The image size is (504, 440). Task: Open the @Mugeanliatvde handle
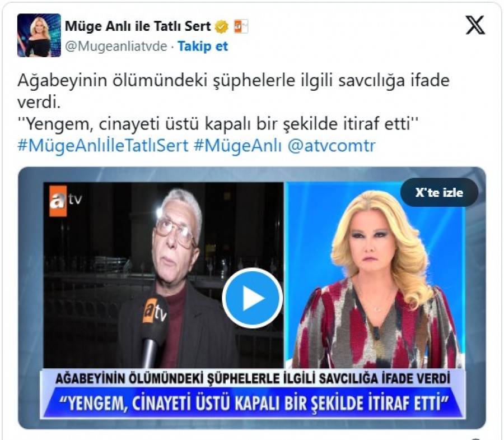tap(116, 47)
